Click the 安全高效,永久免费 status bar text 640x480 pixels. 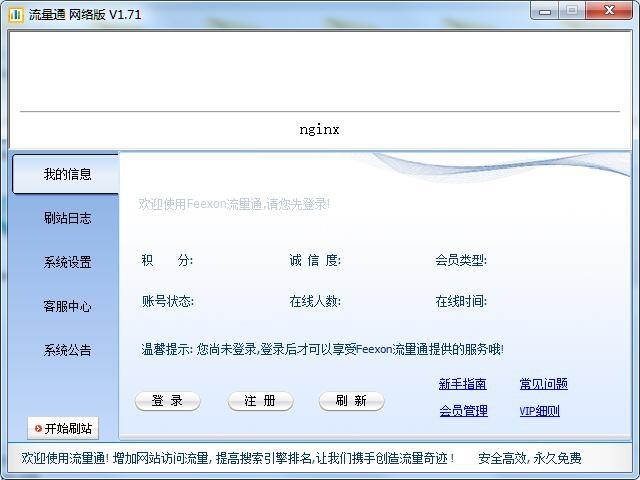pos(529,458)
